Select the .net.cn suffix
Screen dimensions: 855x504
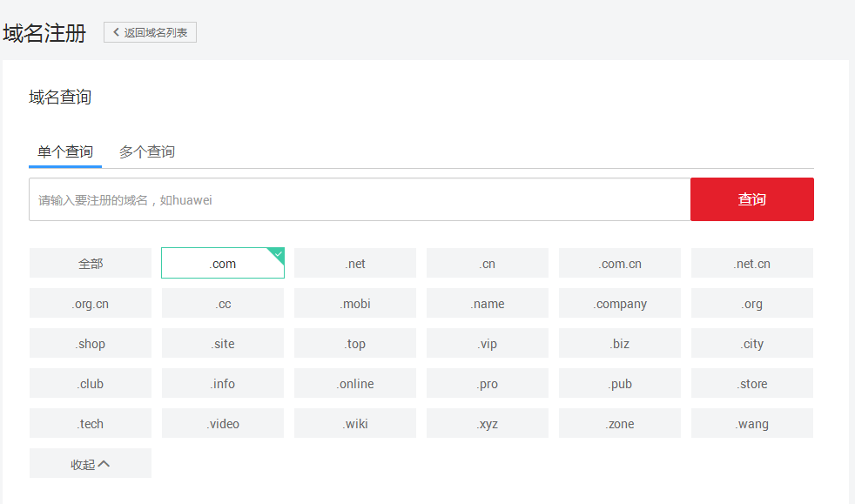click(x=752, y=264)
